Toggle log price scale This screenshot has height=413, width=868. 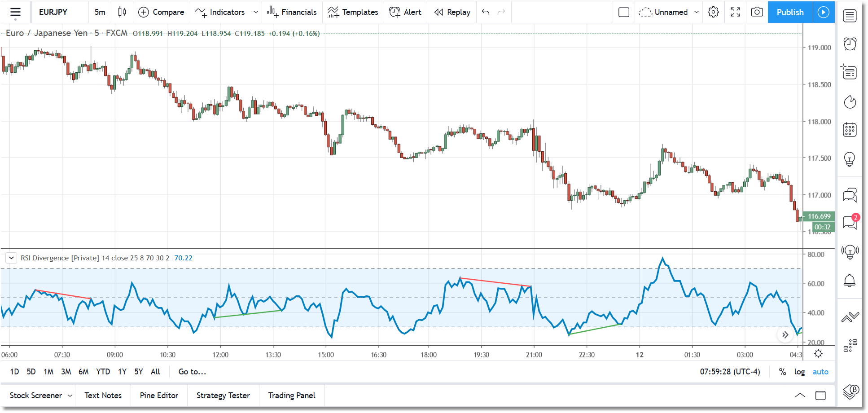(x=799, y=372)
